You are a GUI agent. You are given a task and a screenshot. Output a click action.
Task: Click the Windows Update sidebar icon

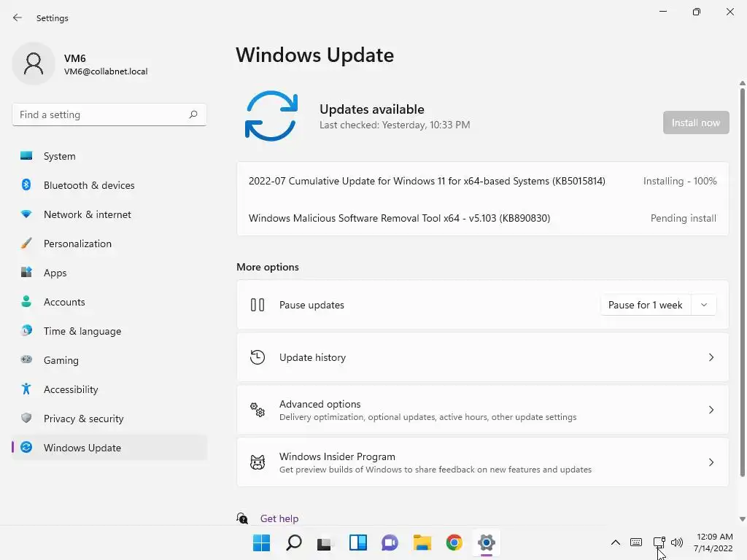click(26, 447)
